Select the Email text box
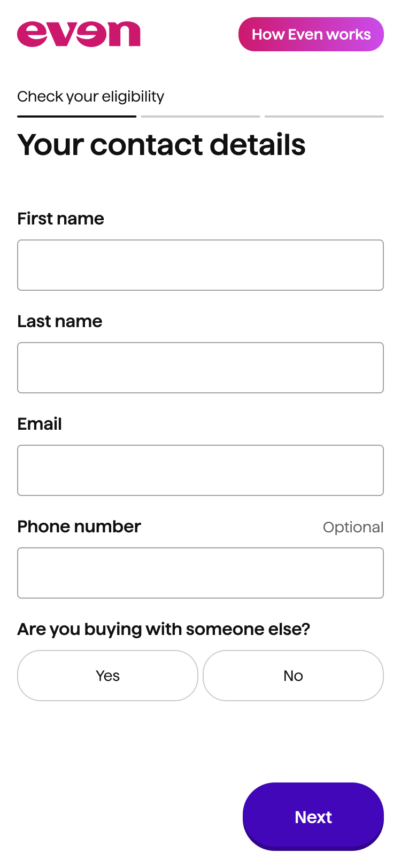This screenshot has height=868, width=401. click(200, 470)
